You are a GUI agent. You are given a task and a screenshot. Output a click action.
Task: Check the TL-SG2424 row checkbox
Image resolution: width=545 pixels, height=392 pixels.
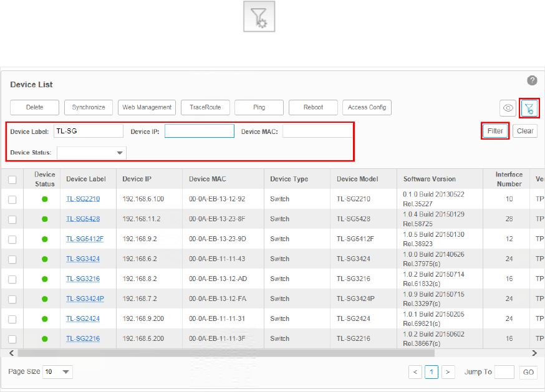[12, 319]
